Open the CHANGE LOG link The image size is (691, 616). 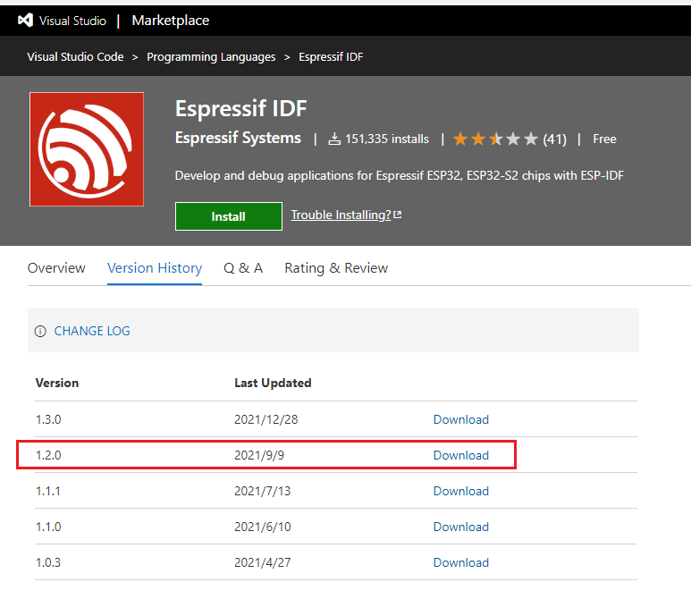[x=92, y=331]
